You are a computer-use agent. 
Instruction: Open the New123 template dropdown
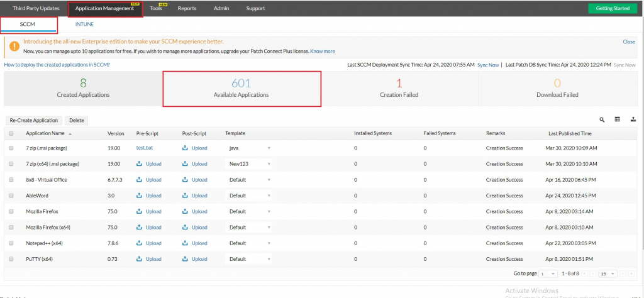point(248,164)
